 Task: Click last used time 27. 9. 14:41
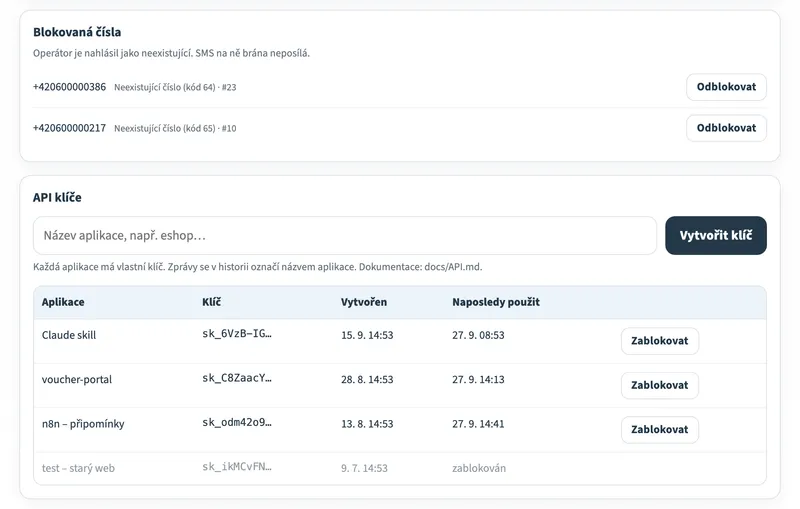coord(478,424)
